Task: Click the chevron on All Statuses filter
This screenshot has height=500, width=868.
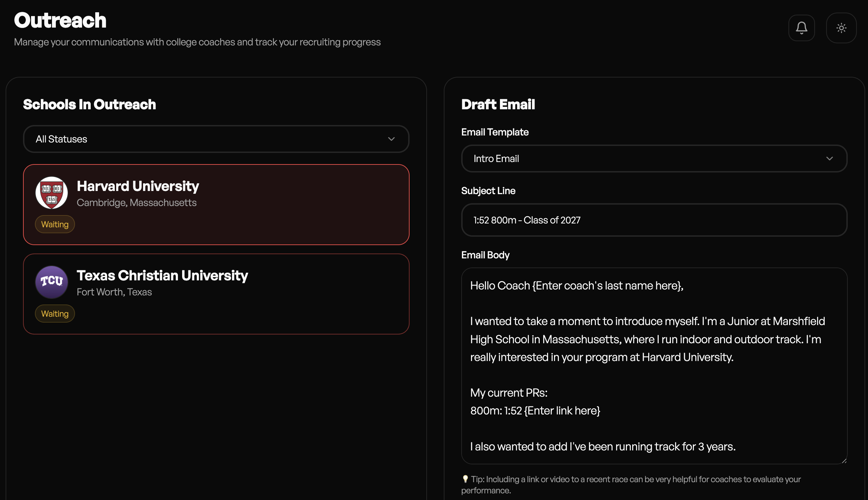Action: click(391, 139)
